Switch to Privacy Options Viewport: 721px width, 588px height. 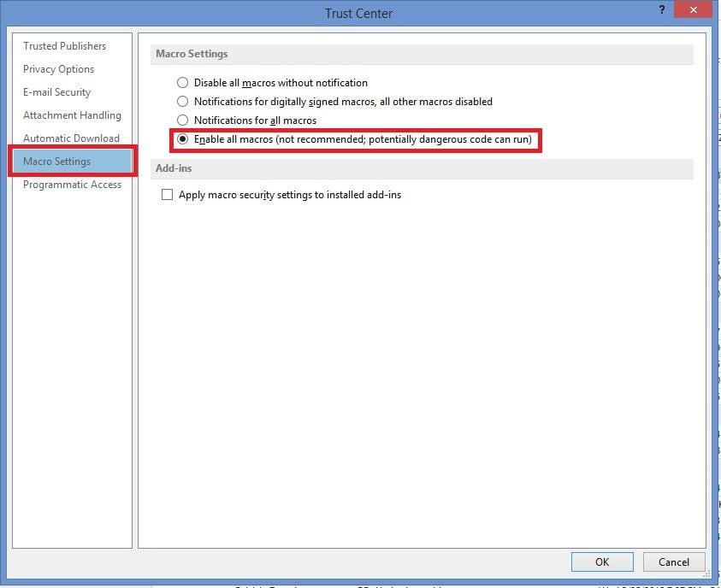pyautogui.click(x=59, y=69)
